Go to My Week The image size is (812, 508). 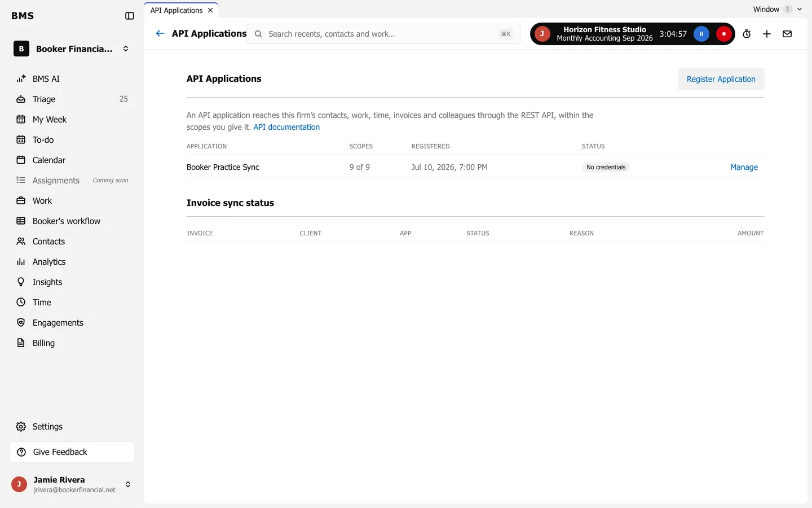[x=72, y=120]
